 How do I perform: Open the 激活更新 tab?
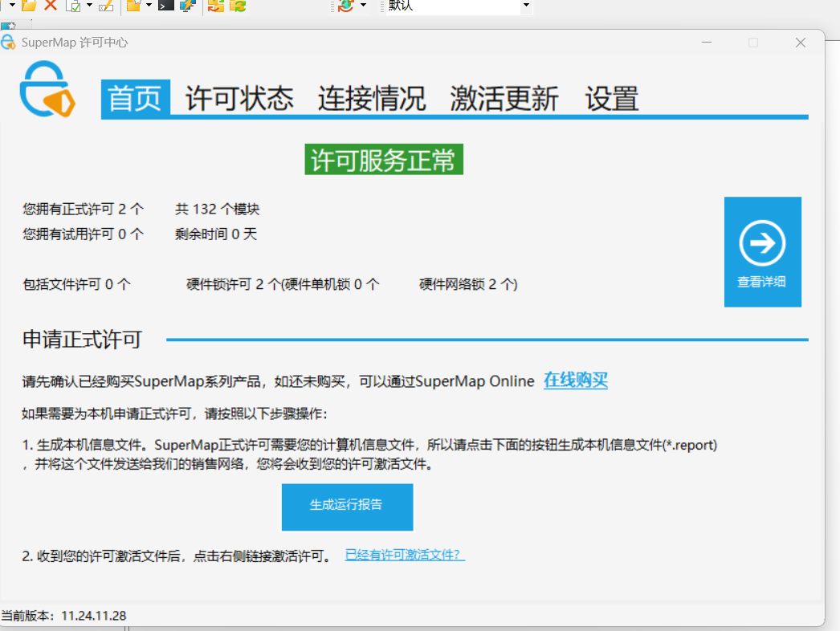pos(504,99)
